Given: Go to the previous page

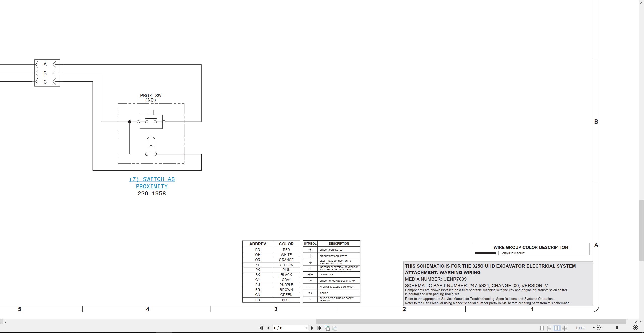Looking at the screenshot, I should click(x=268, y=328).
